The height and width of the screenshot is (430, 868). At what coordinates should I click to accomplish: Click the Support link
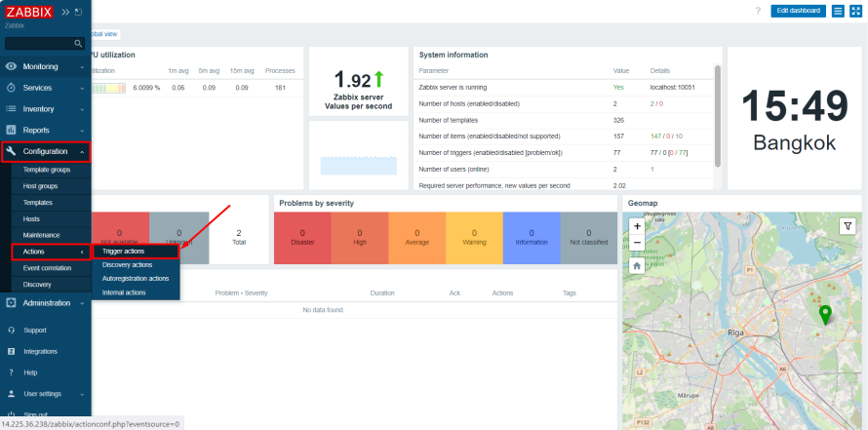point(35,330)
